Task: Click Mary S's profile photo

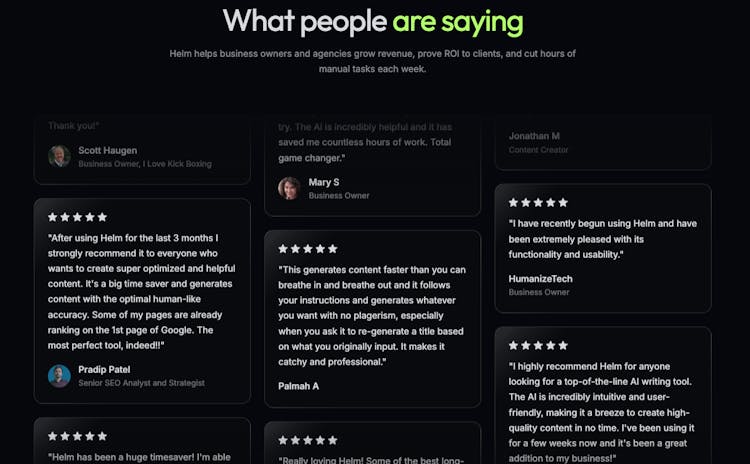Action: (289, 188)
